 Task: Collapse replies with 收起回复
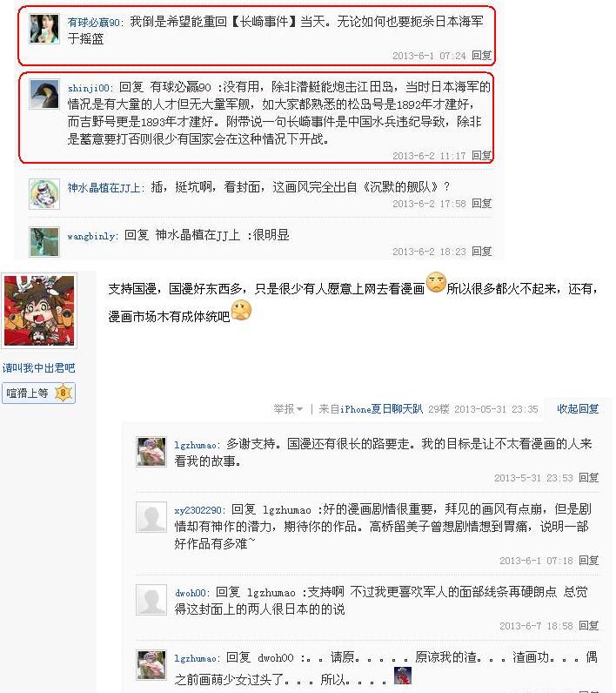click(x=578, y=409)
